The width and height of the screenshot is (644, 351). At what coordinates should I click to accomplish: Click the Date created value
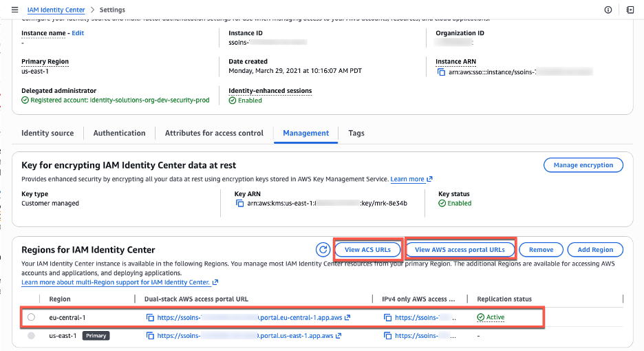tap(295, 71)
